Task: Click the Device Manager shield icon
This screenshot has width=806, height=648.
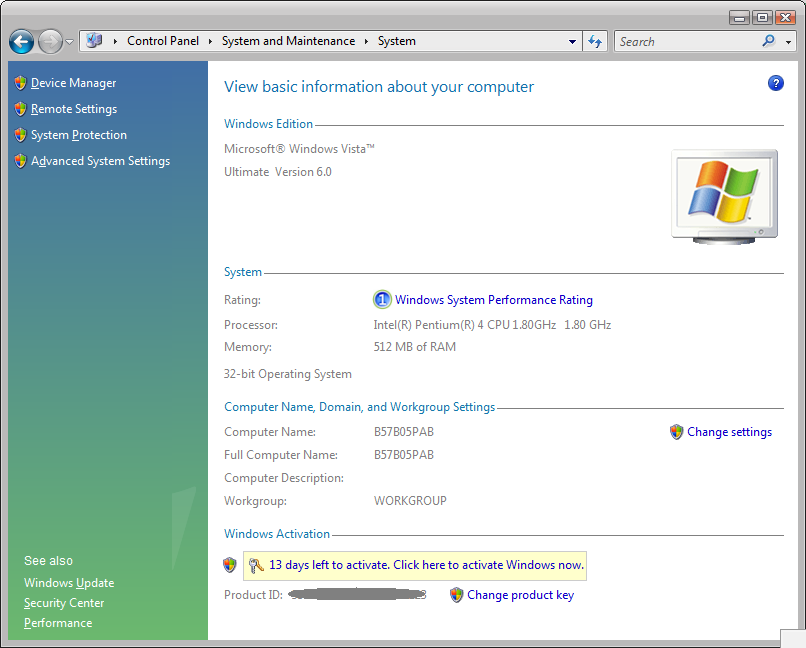Action: 21,83
